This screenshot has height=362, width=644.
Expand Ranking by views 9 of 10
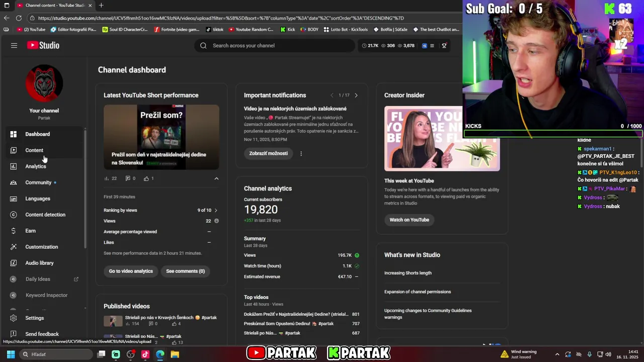coord(216,210)
